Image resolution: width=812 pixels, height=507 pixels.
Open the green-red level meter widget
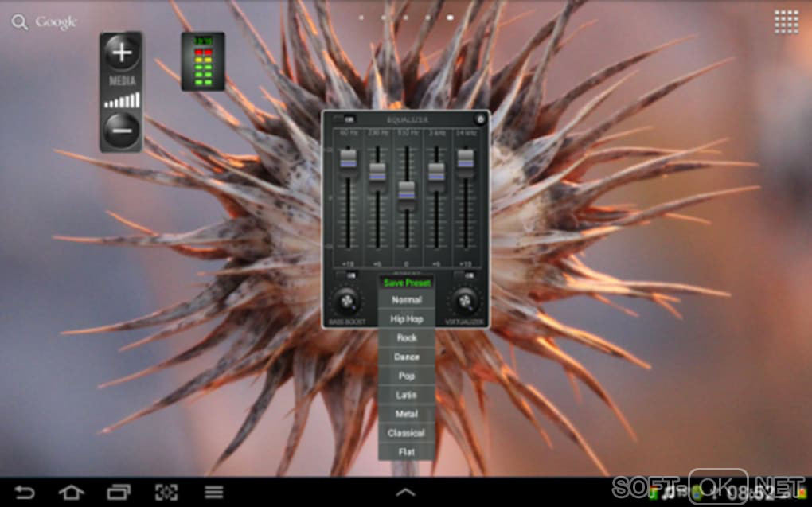pos(203,61)
